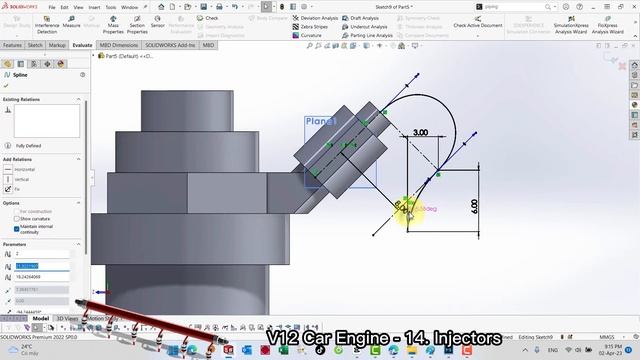Switch to SOLIDWORKS Add-Ins tab
The height and width of the screenshot is (360, 640).
170,45
